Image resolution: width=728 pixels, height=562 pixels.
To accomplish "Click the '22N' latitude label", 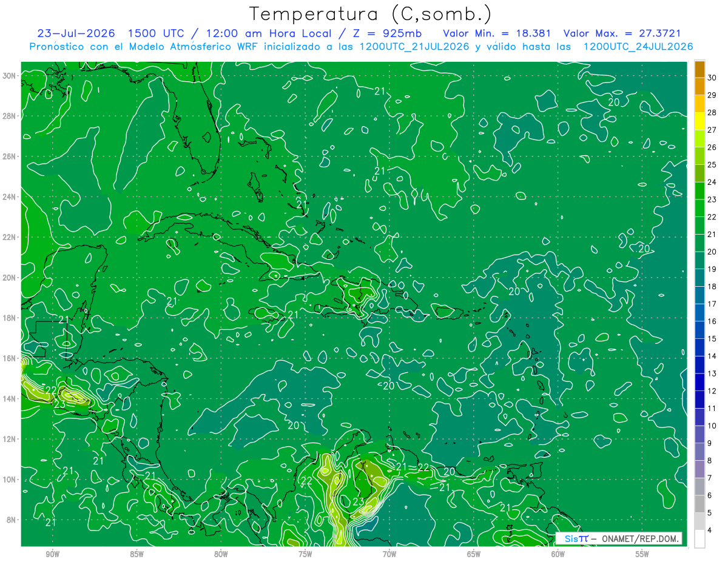I will 9,237.
